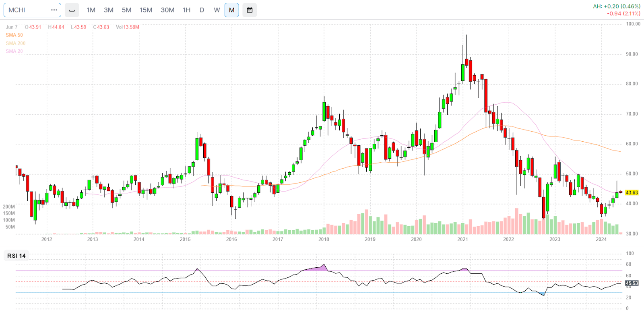
Task: Choose the 15M interval
Action: (146, 10)
